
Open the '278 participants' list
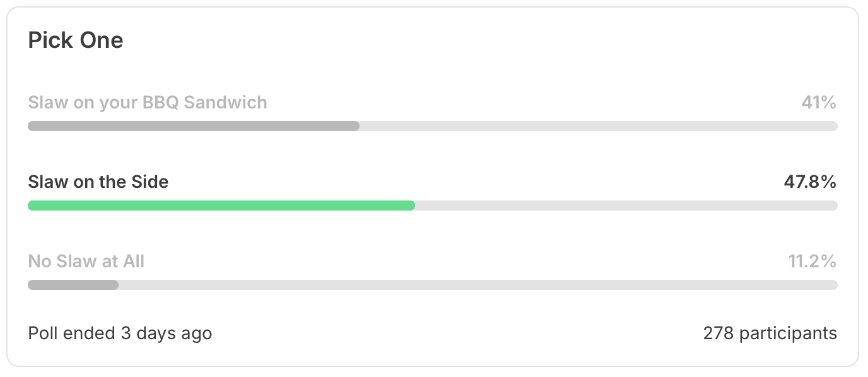click(x=770, y=333)
